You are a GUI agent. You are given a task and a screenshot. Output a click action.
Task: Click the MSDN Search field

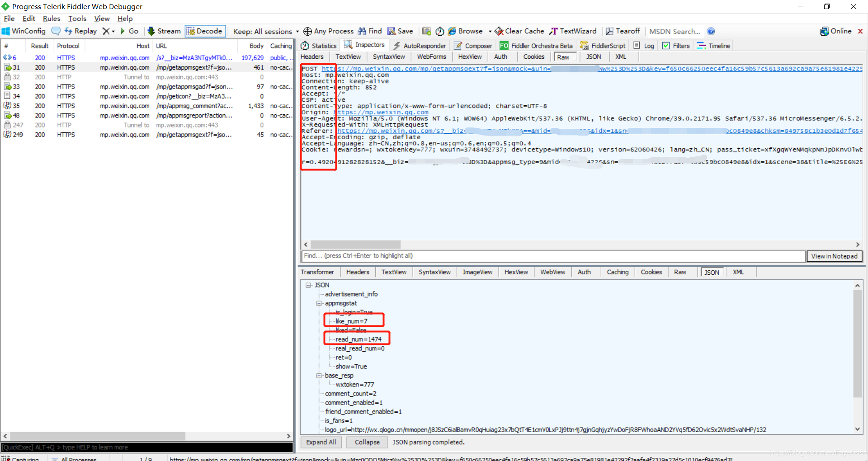[675, 31]
